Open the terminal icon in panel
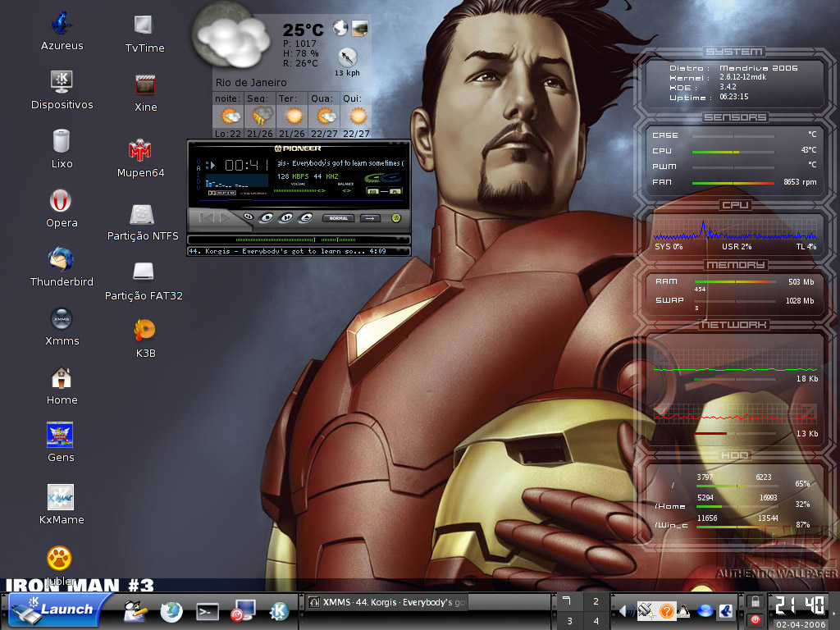840x630 pixels. pyautogui.click(x=208, y=612)
